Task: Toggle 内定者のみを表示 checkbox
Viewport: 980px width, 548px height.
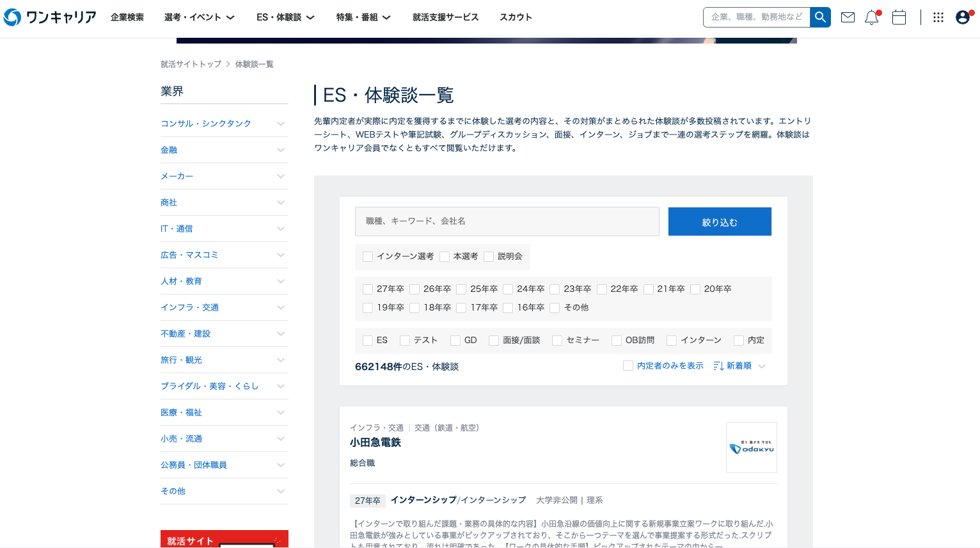Action: point(628,366)
